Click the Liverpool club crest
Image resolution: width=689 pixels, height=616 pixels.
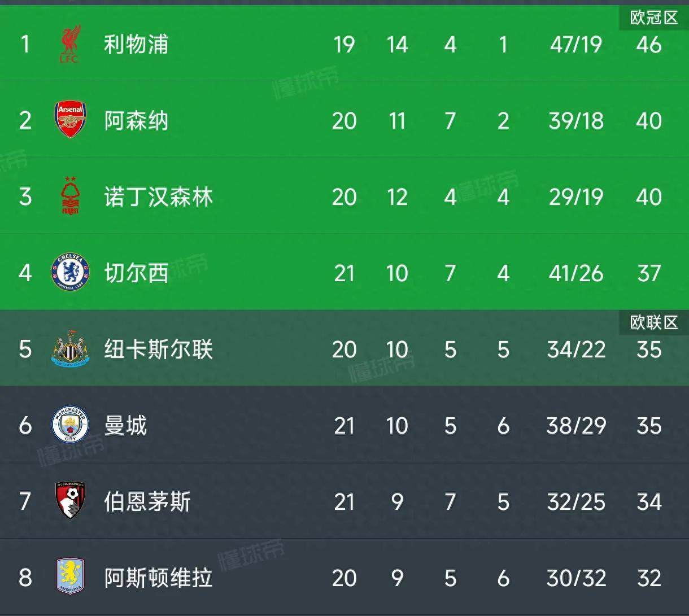click(x=70, y=44)
